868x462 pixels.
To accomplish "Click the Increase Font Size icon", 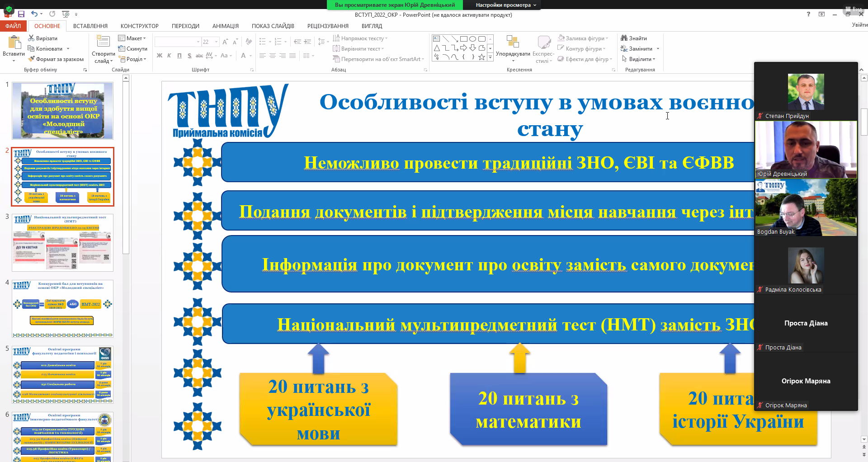I will pyautogui.click(x=225, y=41).
